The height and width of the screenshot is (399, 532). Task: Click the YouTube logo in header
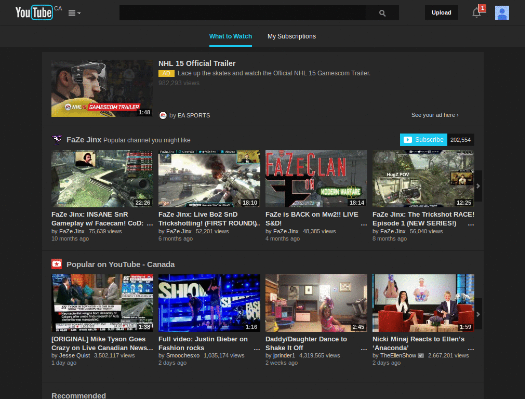(x=34, y=12)
